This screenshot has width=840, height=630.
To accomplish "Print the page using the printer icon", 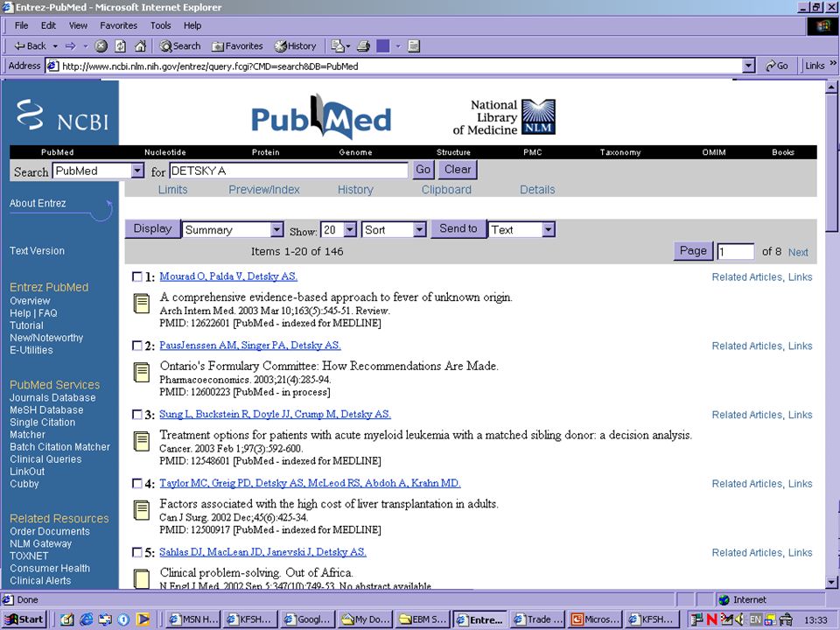I will [x=364, y=46].
